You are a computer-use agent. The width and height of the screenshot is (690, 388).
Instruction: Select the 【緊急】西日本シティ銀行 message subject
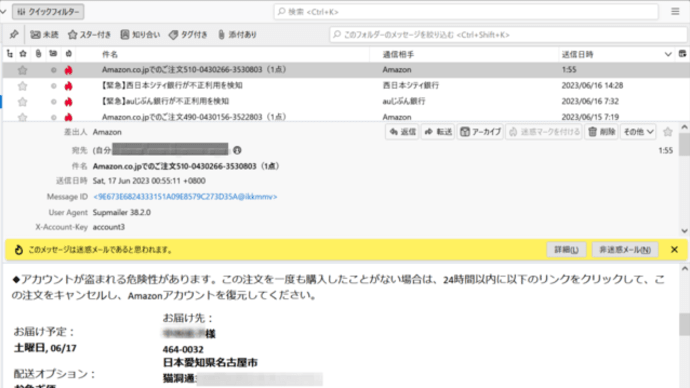[172, 85]
